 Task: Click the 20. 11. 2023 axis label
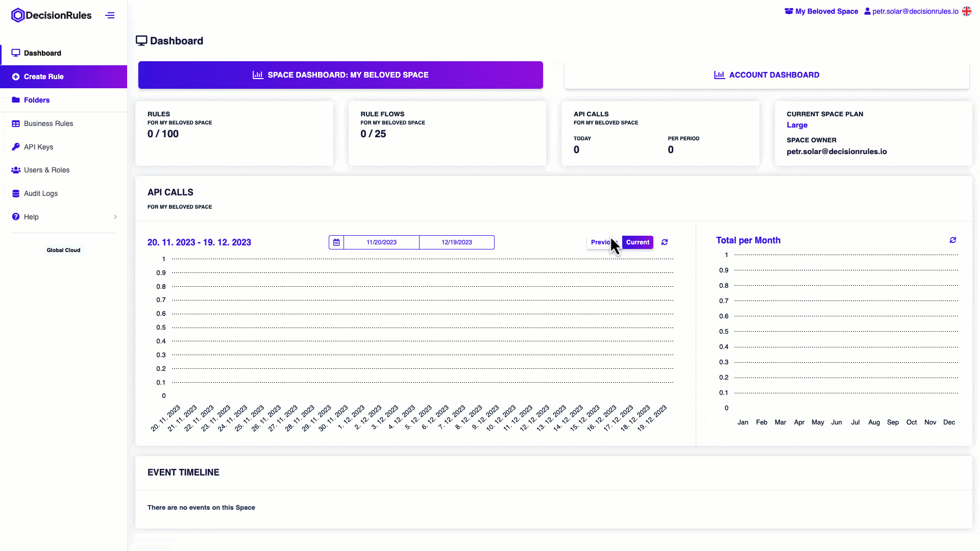pos(165,418)
